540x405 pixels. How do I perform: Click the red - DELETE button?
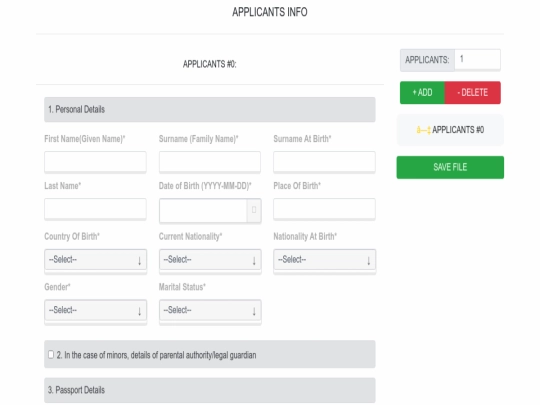click(x=472, y=93)
